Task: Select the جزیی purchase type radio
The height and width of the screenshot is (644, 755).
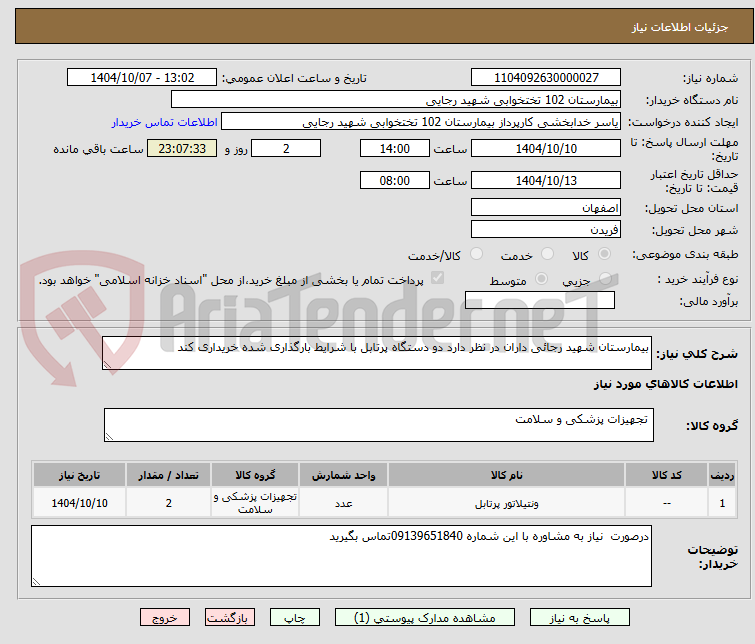Action: (605, 279)
